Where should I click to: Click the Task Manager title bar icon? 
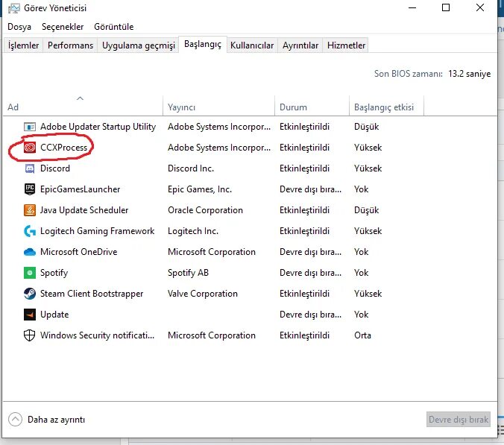(14, 8)
